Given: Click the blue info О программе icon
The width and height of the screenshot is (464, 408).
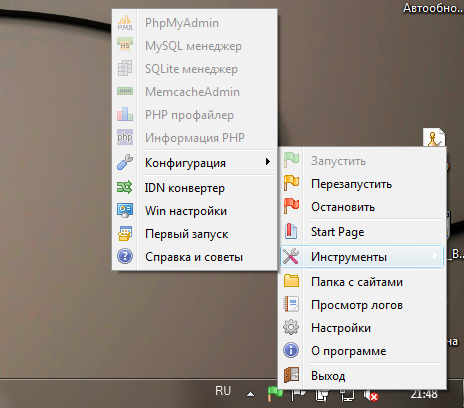Looking at the screenshot, I should [x=291, y=350].
